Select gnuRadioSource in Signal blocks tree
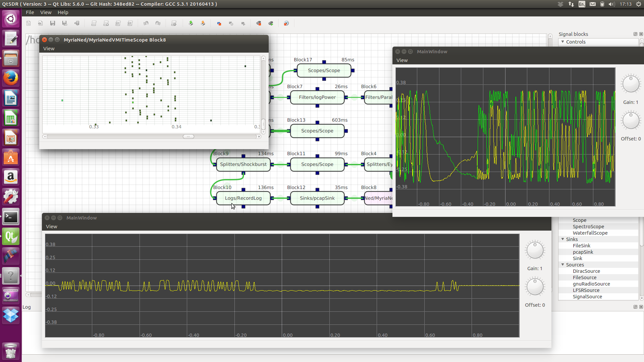This screenshot has width=644, height=362. click(x=591, y=284)
